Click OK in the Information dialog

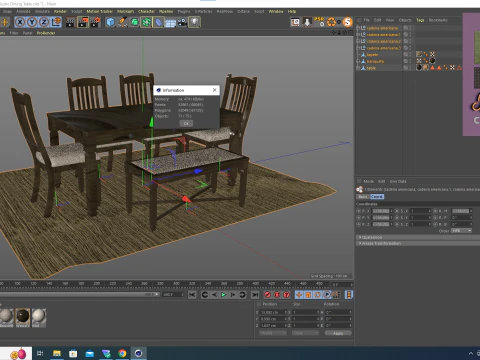(186, 123)
